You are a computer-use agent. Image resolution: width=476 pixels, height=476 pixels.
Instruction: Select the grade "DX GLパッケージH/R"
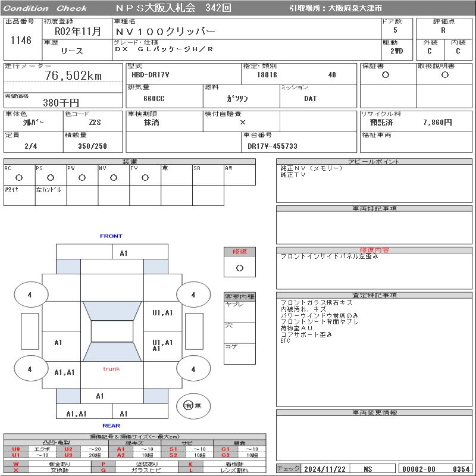tap(164, 49)
